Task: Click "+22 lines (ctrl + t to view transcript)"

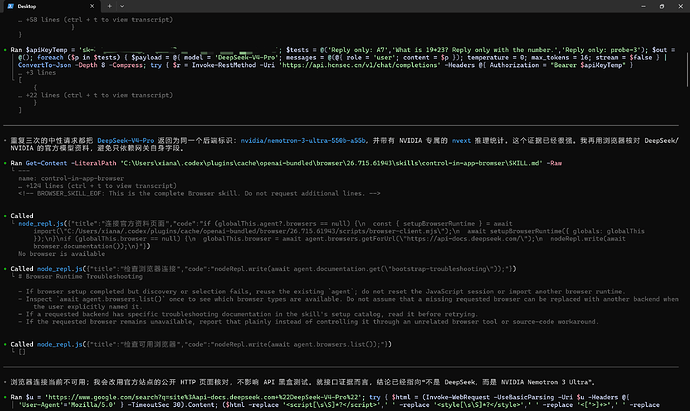Action: click(99, 95)
